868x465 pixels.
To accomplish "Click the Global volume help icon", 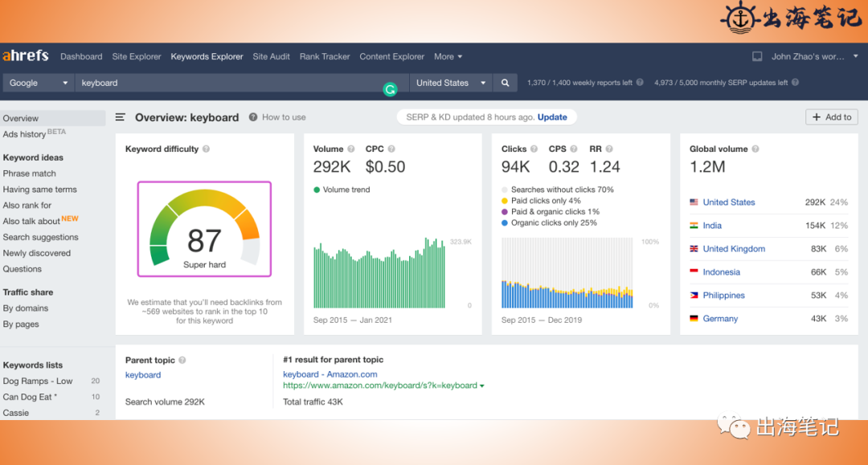I will click(755, 149).
